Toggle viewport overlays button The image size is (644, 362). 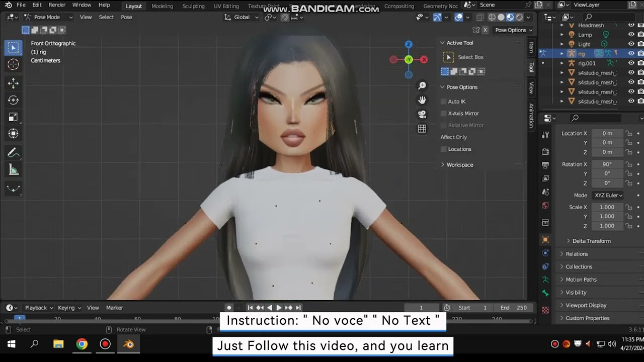coord(458,17)
